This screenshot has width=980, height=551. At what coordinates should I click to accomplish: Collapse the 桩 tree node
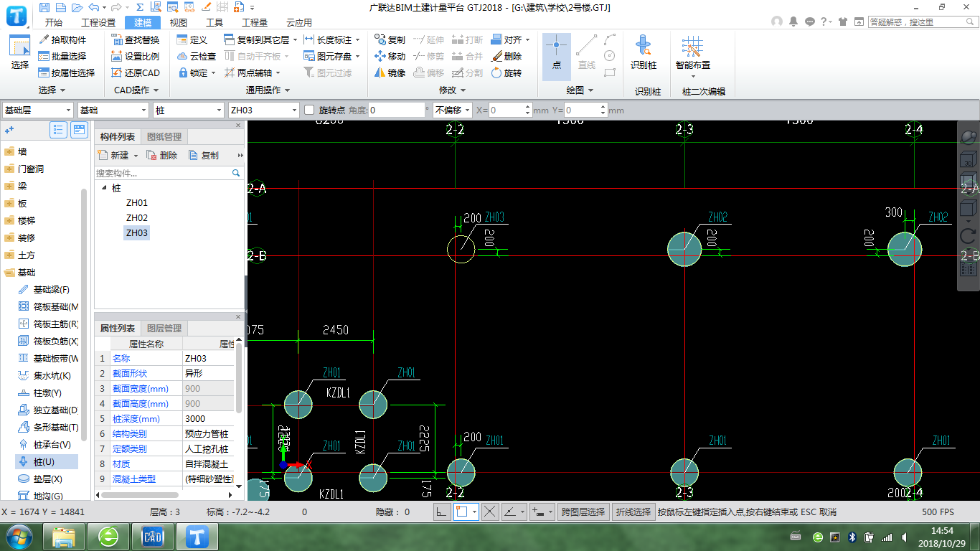[x=105, y=188]
